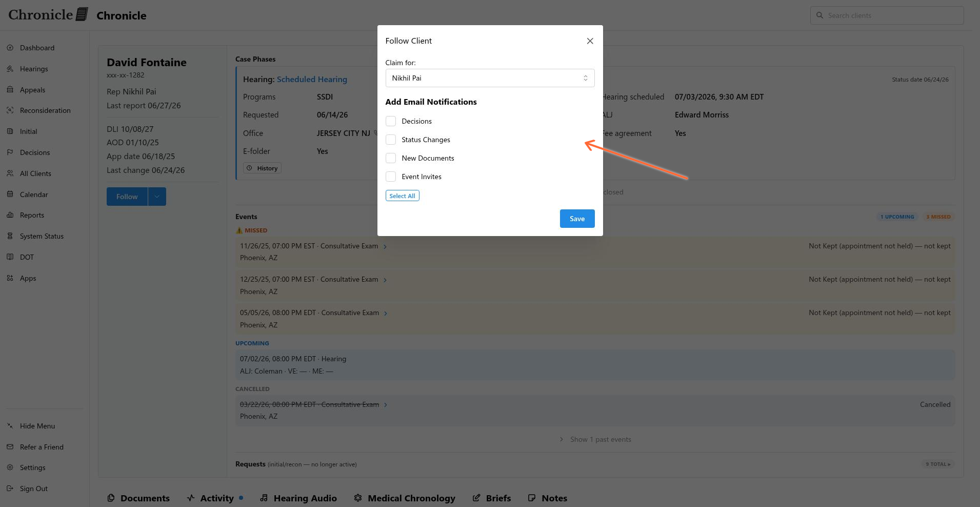The height and width of the screenshot is (507, 980).
Task: Go to All Clients page
Action: click(x=35, y=173)
